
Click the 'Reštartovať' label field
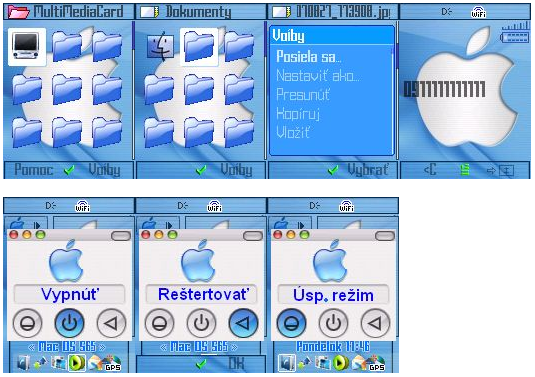coord(201,294)
